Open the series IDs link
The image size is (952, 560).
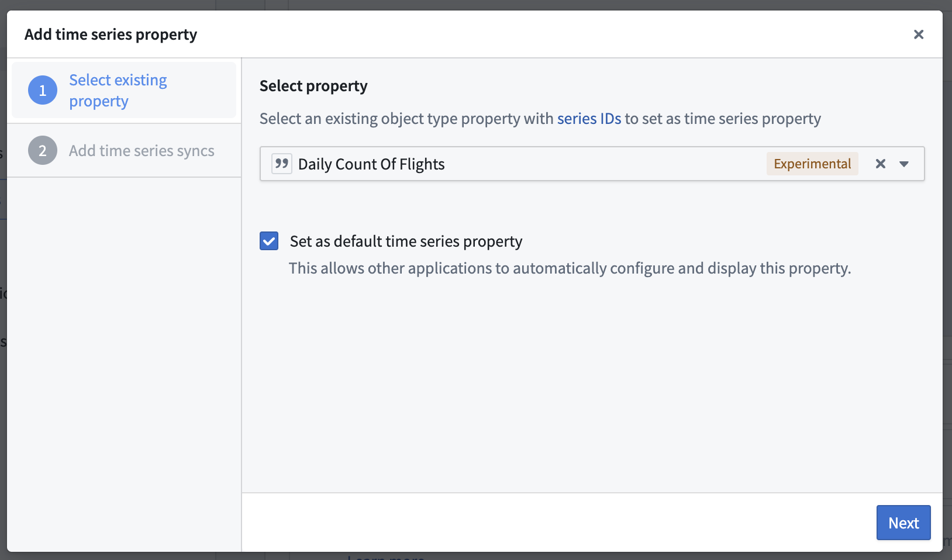point(589,119)
